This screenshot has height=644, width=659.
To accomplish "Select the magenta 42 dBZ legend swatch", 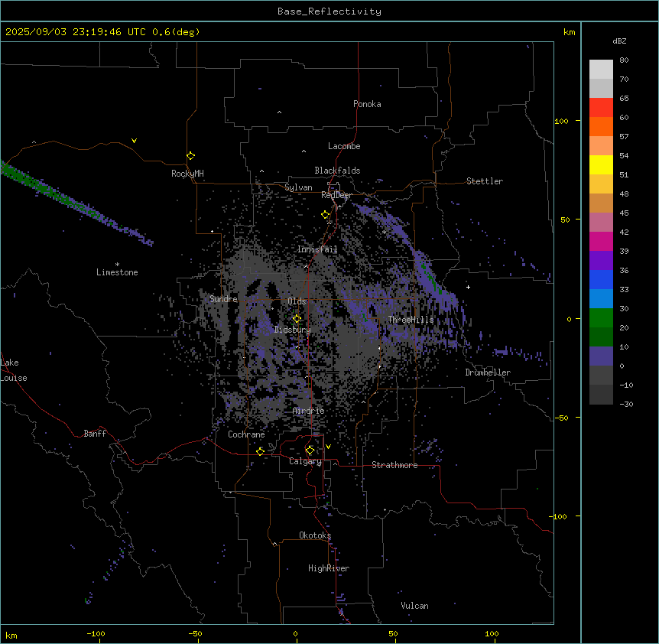I will click(x=601, y=241).
